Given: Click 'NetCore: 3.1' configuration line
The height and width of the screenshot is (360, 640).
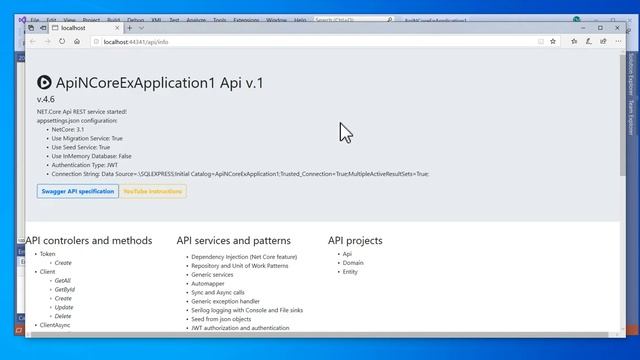Looking at the screenshot, I should (67, 129).
